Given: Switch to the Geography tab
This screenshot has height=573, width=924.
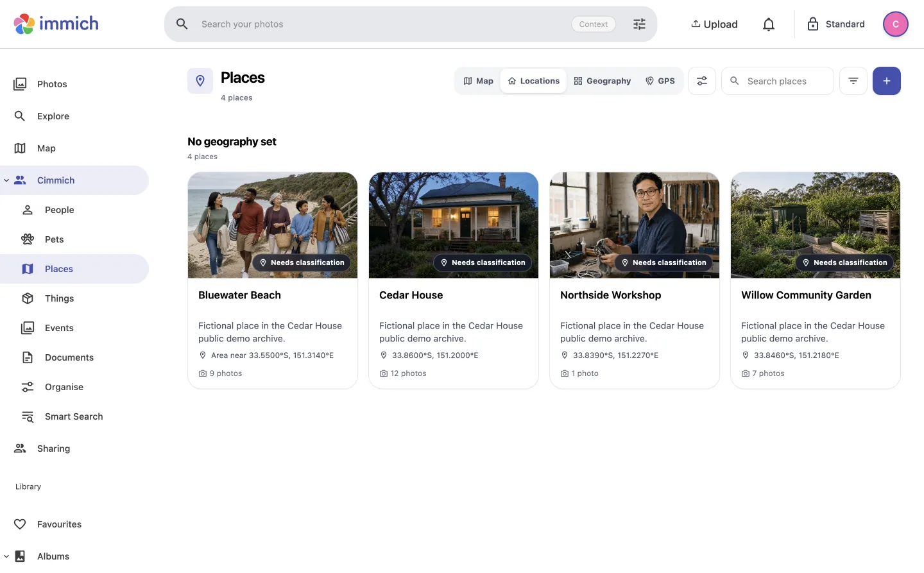Looking at the screenshot, I should (603, 81).
